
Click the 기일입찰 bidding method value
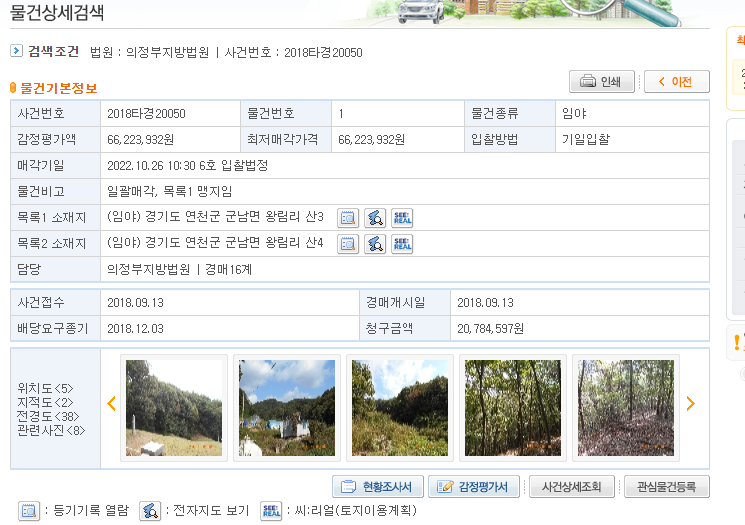point(586,140)
